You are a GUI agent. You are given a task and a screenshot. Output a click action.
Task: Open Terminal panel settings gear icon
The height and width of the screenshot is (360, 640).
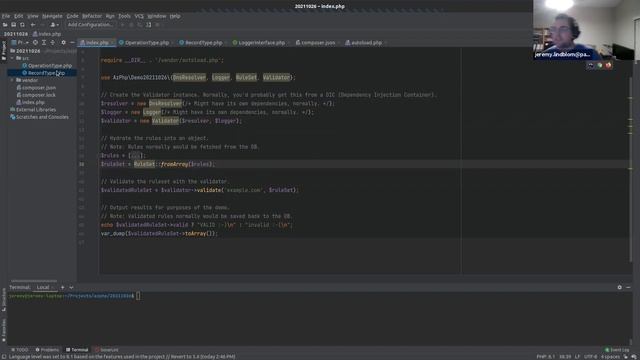tap(620, 287)
